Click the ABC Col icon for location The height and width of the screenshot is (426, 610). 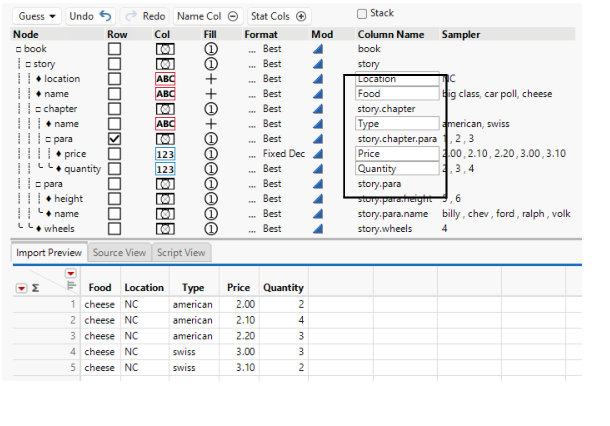click(x=165, y=79)
